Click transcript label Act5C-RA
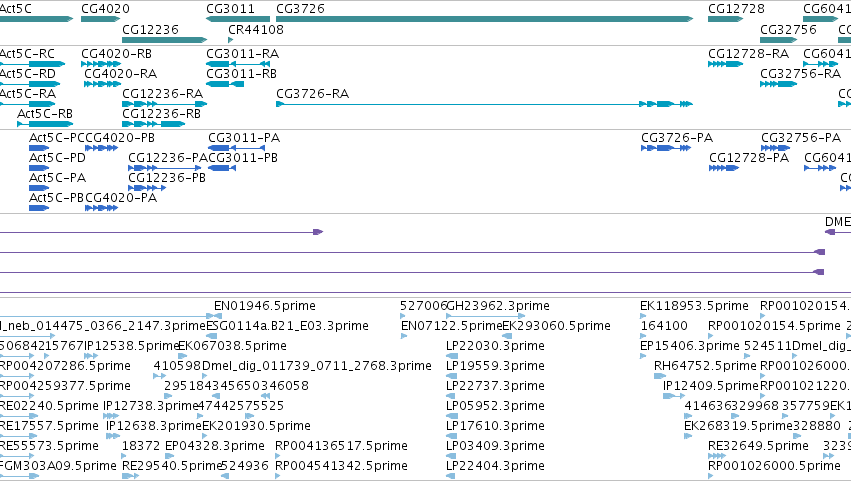The image size is (851, 481). (x=28, y=93)
